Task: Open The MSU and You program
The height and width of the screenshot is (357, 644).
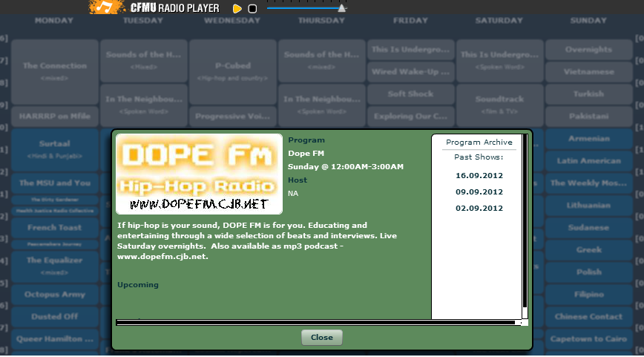Action: (x=55, y=183)
